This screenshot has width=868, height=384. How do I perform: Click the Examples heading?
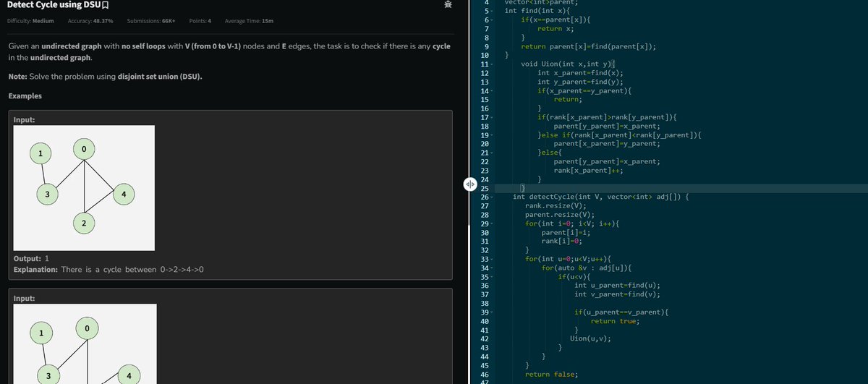click(25, 96)
